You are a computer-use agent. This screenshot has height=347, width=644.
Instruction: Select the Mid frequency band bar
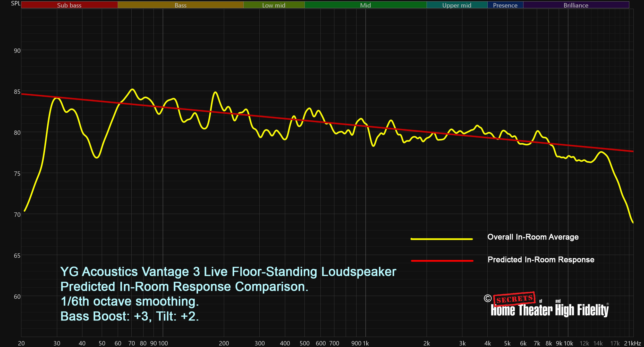coord(365,5)
